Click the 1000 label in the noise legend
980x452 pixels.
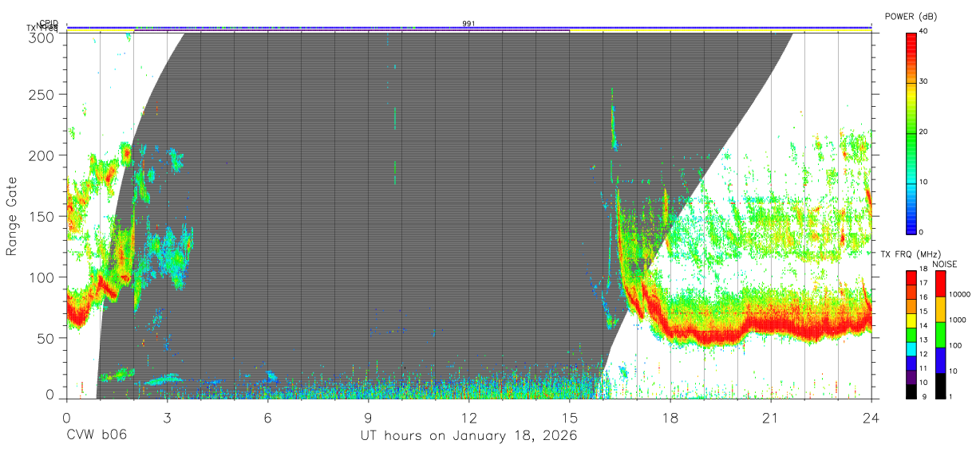[958, 320]
